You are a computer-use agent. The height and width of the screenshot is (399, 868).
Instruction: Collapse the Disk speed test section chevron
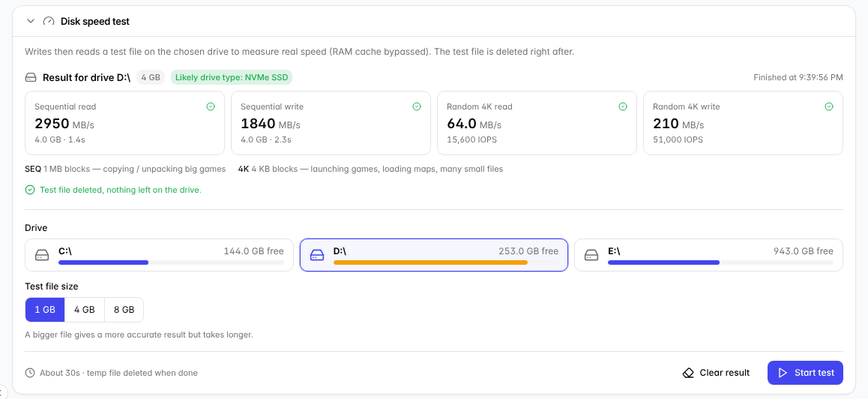[x=31, y=22]
